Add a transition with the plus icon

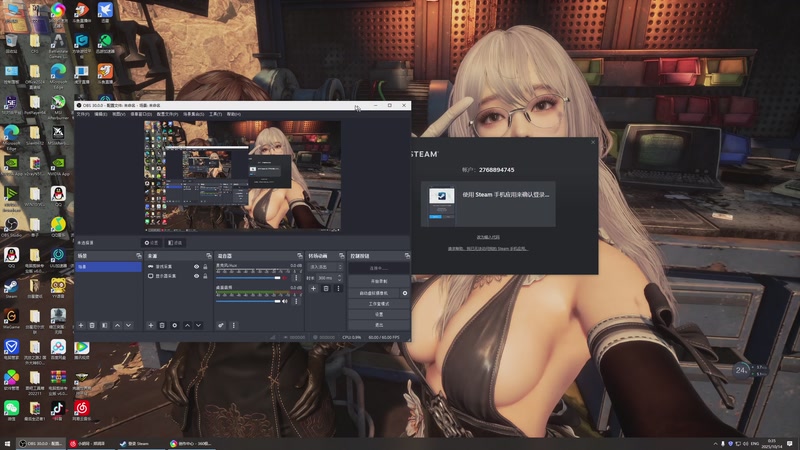tap(313, 288)
